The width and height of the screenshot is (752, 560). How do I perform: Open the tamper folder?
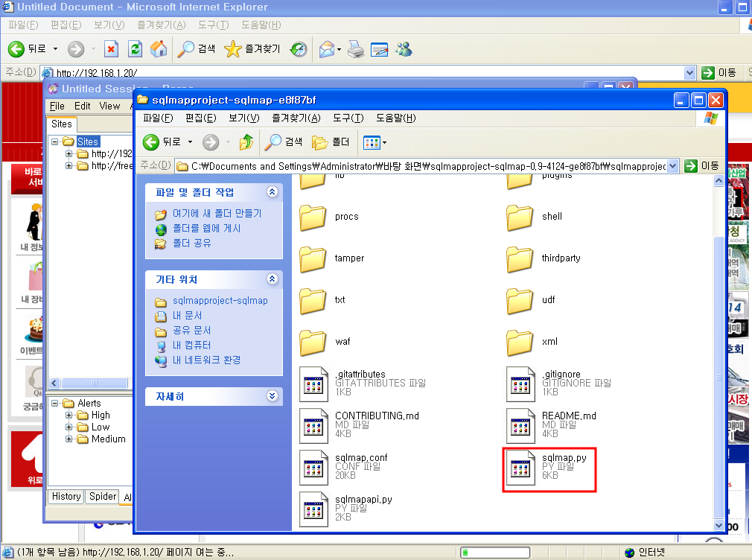coord(313,259)
